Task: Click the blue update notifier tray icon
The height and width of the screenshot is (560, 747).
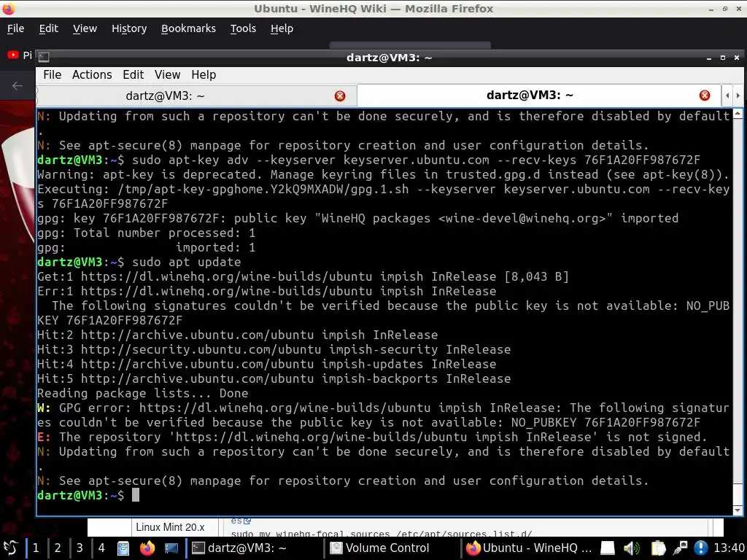Action: (700, 548)
